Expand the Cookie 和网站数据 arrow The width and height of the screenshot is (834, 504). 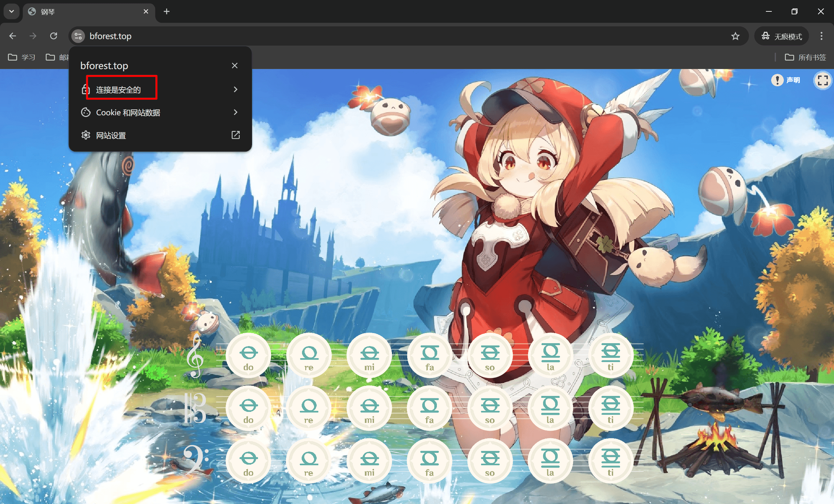pyautogui.click(x=236, y=112)
